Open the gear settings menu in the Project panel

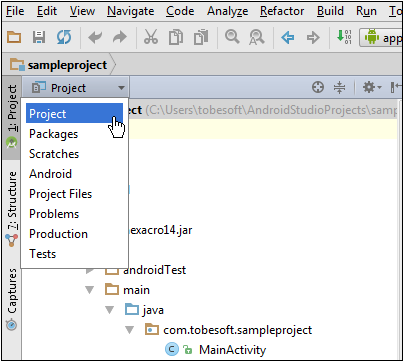coord(371,88)
